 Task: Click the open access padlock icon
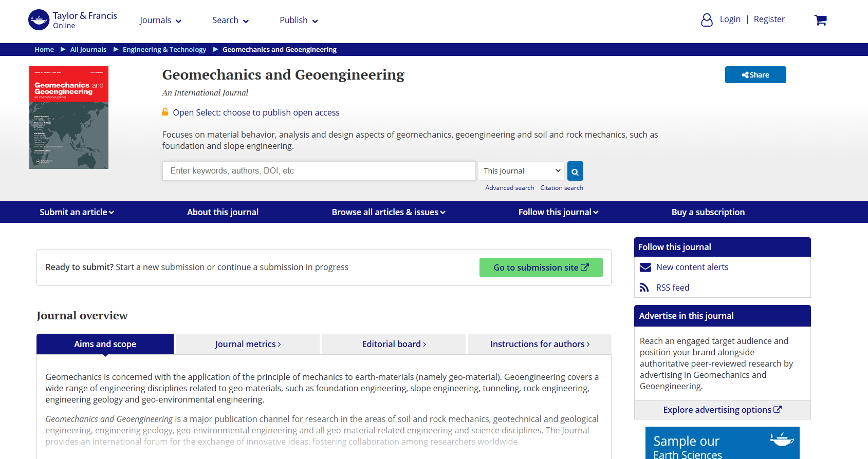165,112
